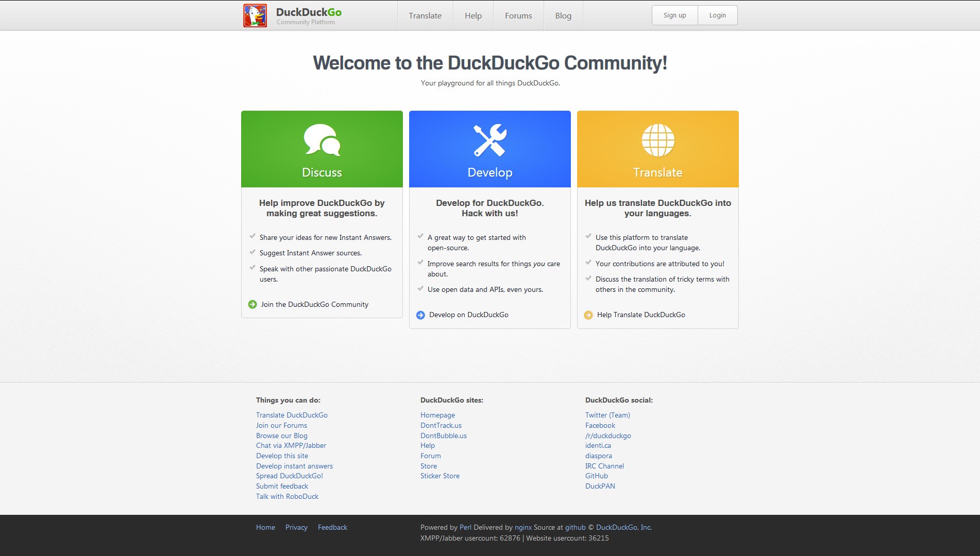Open the Sticker Store link
Image resolution: width=980 pixels, height=556 pixels.
tap(440, 476)
